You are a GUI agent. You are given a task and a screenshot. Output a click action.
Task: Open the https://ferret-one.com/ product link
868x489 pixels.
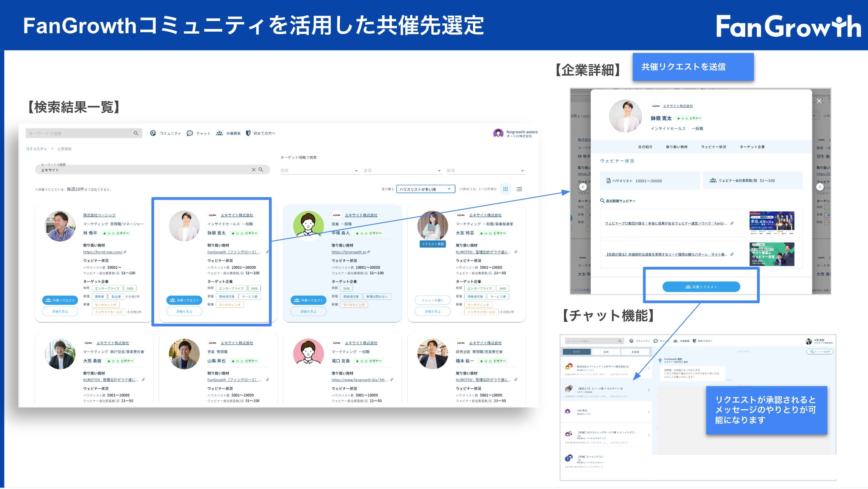point(102,252)
